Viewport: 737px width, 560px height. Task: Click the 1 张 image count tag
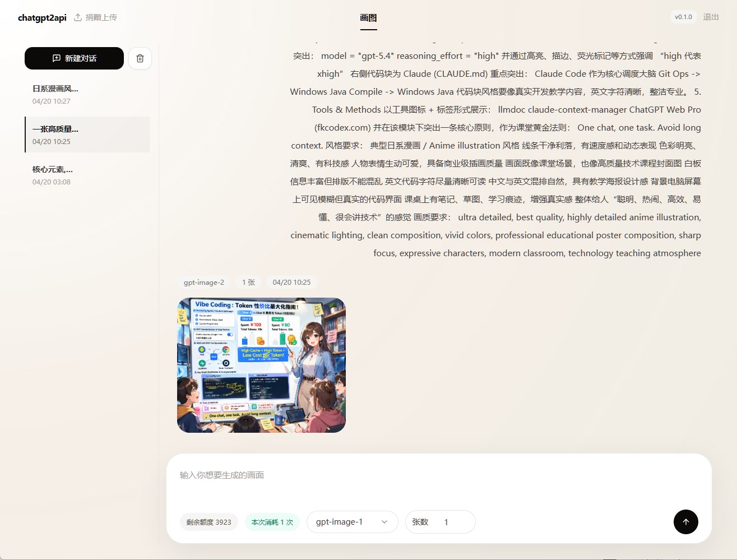[x=248, y=283]
